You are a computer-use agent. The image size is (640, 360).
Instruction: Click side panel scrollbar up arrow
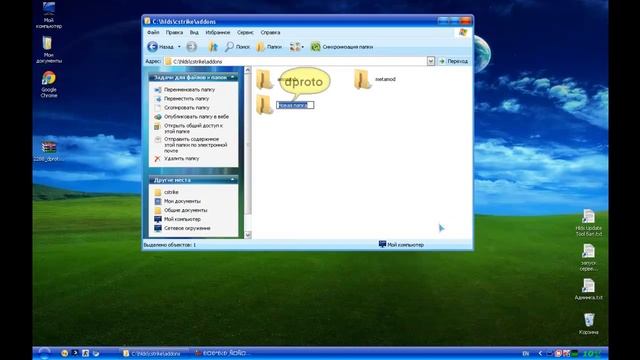click(247, 71)
